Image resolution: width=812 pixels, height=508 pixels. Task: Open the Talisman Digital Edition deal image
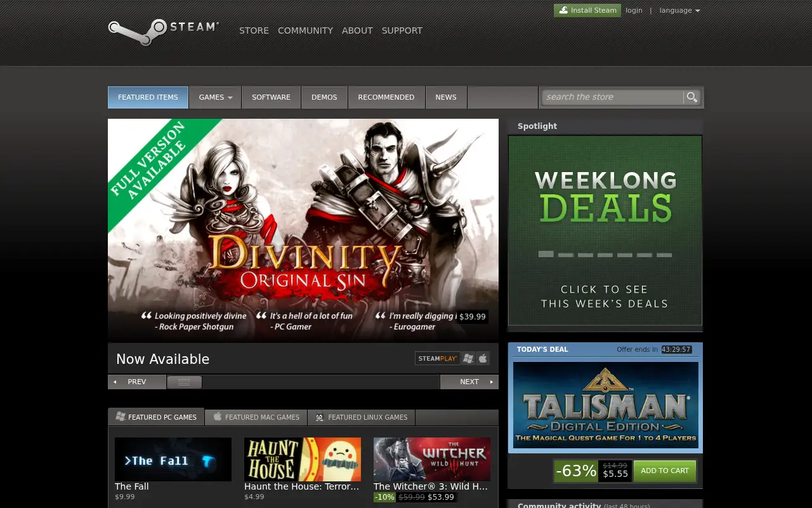point(605,405)
